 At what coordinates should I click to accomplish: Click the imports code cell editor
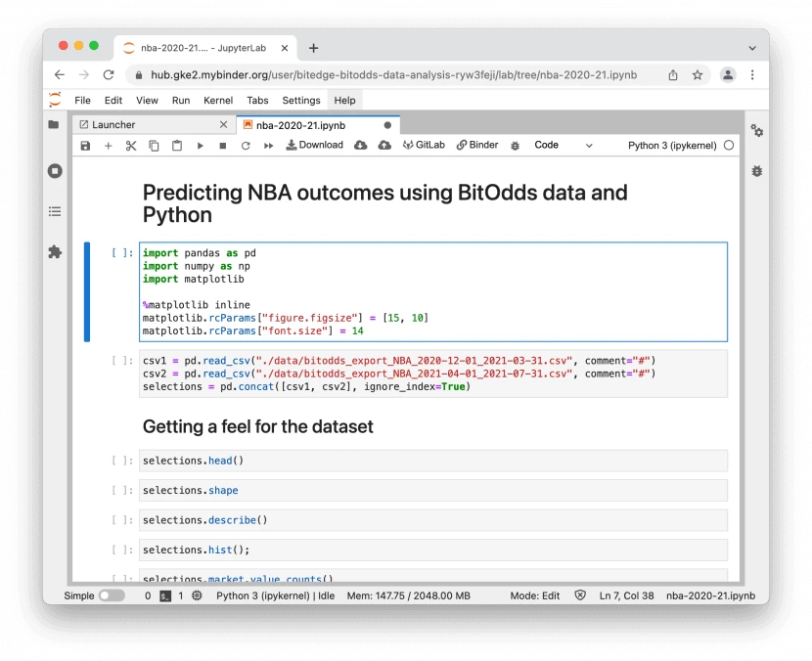pyautogui.click(x=433, y=292)
